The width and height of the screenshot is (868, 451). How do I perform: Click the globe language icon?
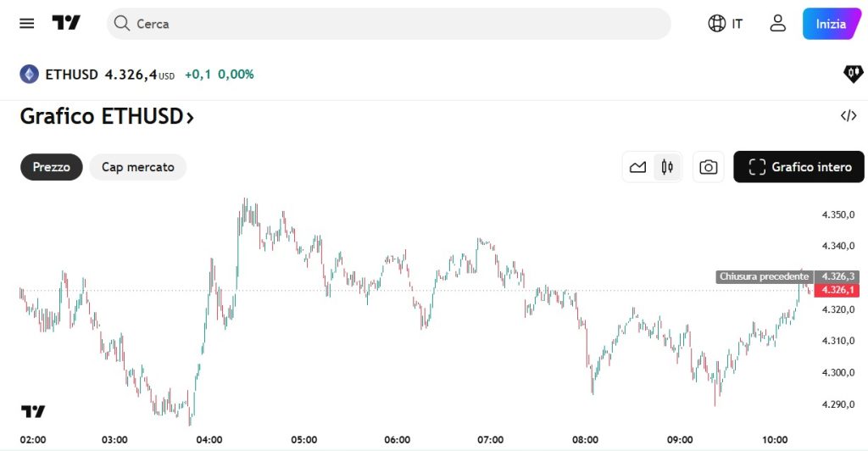click(717, 24)
